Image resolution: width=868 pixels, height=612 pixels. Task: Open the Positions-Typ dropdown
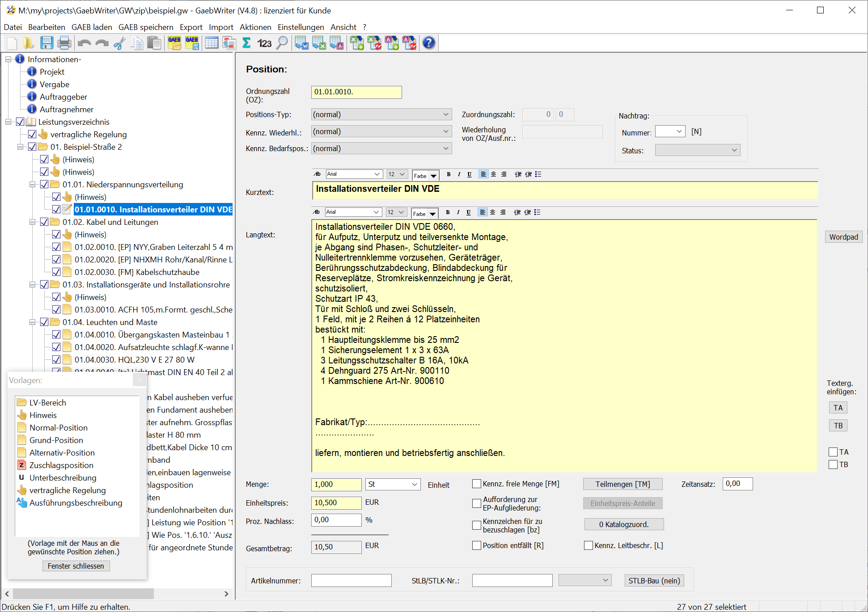(381, 114)
